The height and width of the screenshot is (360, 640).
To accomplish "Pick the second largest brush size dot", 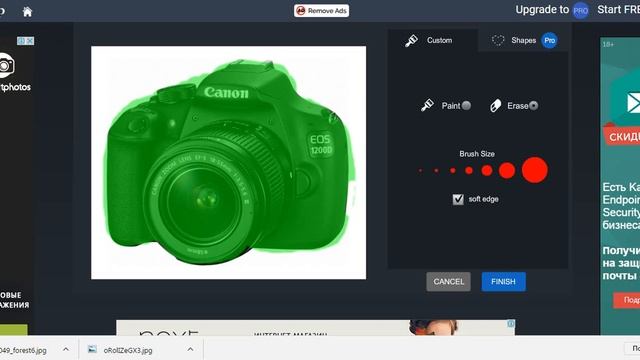I will (507, 170).
